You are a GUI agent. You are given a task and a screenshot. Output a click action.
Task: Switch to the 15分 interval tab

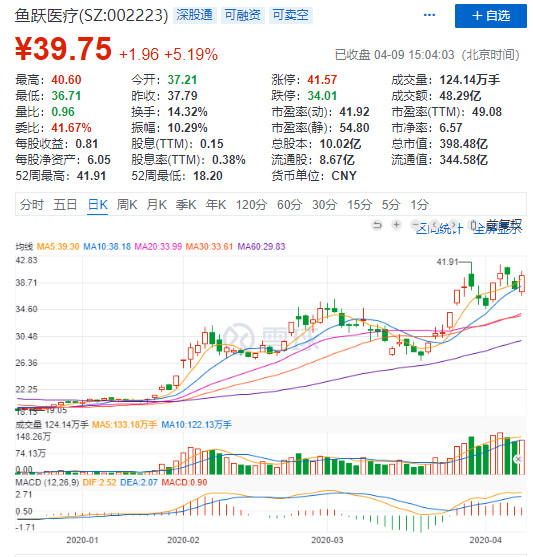(x=359, y=205)
